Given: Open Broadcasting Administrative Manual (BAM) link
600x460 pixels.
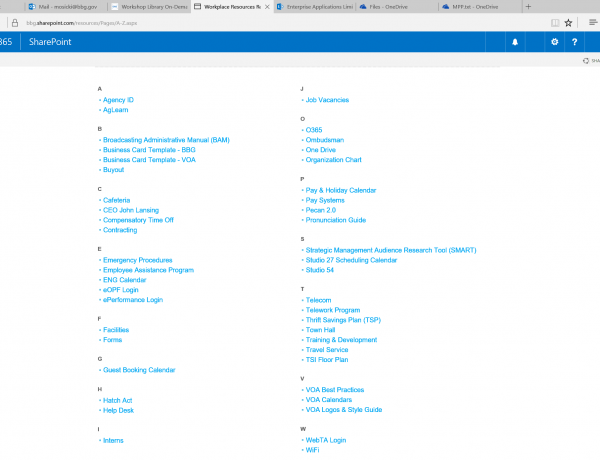Looking at the screenshot, I should (166, 140).
